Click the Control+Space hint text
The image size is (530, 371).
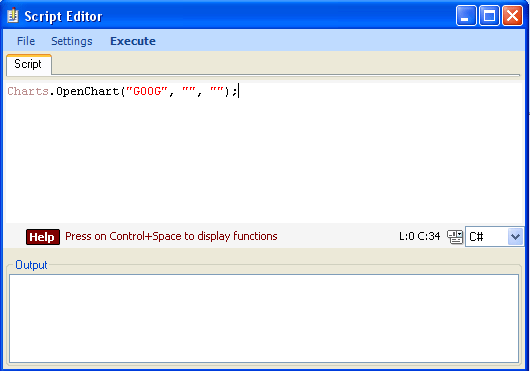point(171,236)
